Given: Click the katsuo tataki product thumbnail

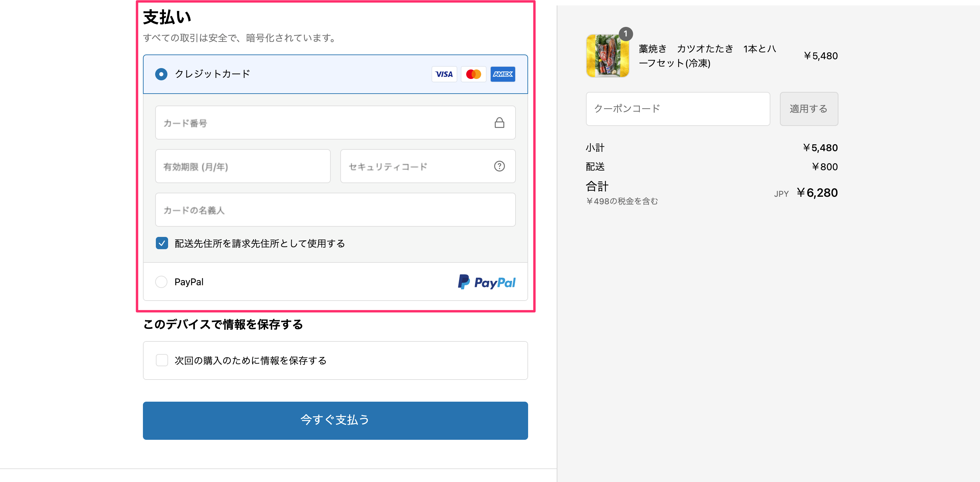Looking at the screenshot, I should (607, 56).
